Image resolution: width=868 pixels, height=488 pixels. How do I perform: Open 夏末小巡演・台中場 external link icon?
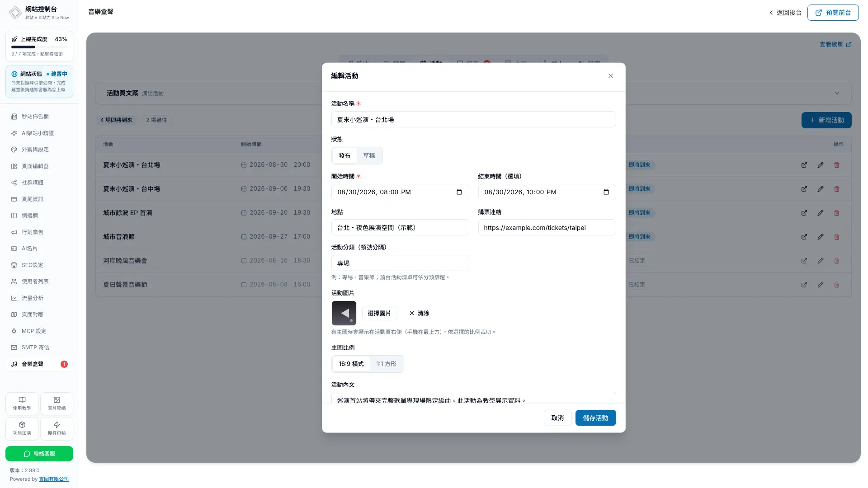(x=804, y=189)
